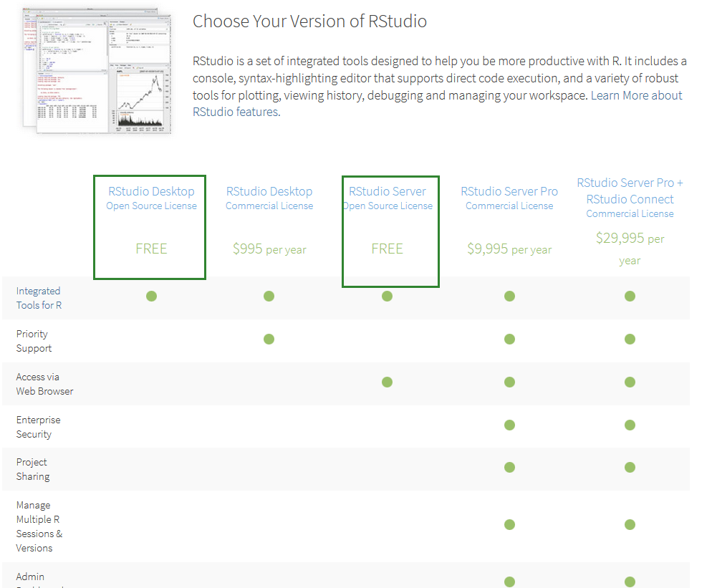The height and width of the screenshot is (588, 712).
Task: Click the 'Learn More about RStudio features' link
Action: (x=636, y=95)
